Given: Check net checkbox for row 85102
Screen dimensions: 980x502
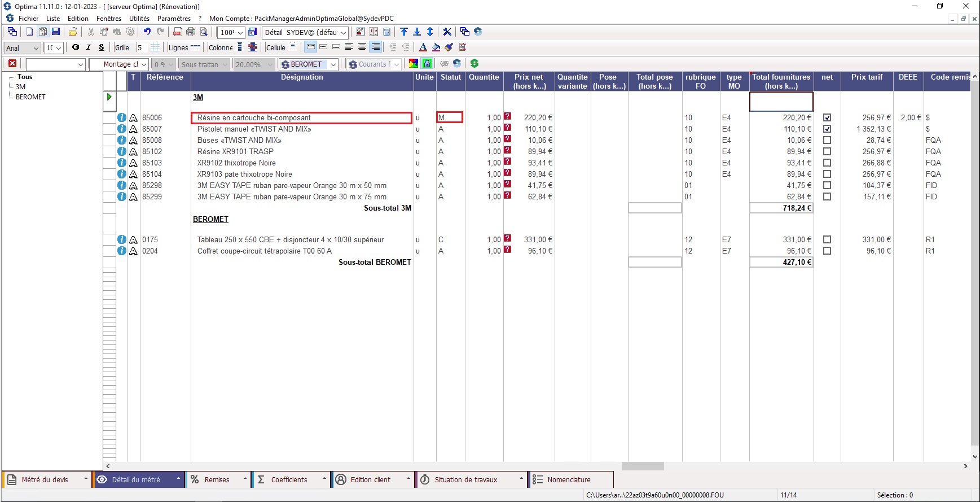Looking at the screenshot, I should pyautogui.click(x=827, y=151).
